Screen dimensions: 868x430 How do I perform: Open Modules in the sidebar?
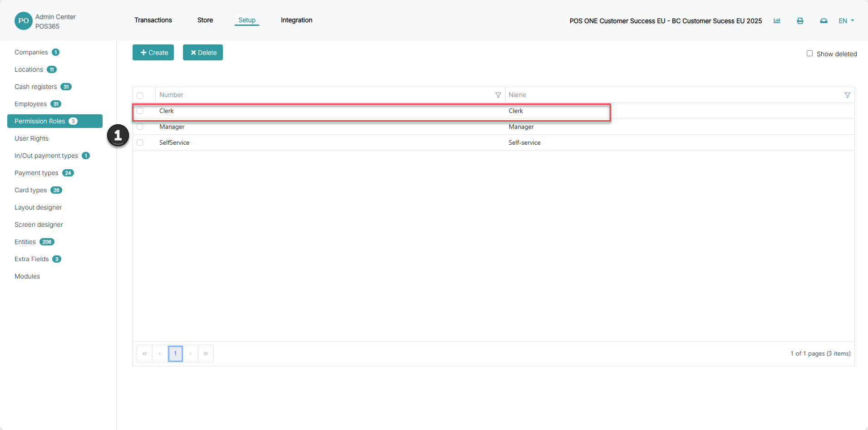click(x=27, y=276)
